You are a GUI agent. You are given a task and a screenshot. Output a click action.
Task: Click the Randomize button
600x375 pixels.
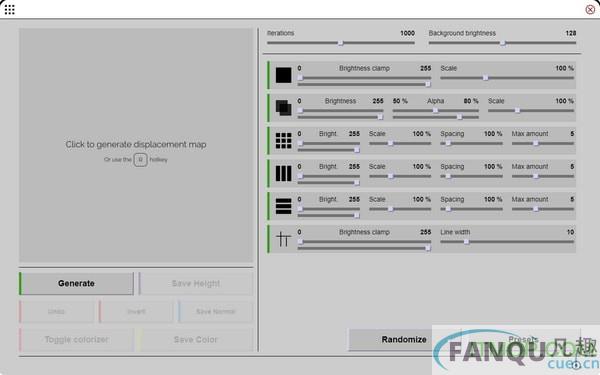click(404, 339)
